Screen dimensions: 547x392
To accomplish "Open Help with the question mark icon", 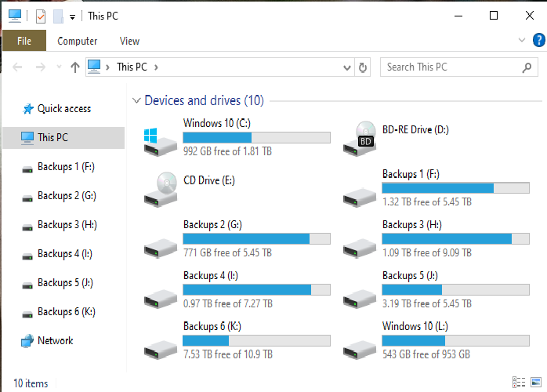I will [538, 40].
